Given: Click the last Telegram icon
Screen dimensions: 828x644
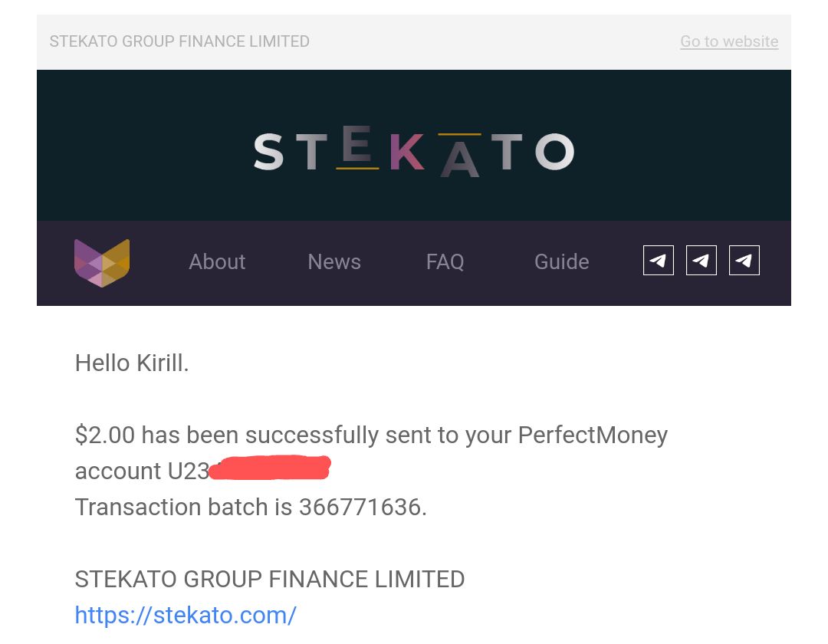Looking at the screenshot, I should pyautogui.click(x=744, y=260).
